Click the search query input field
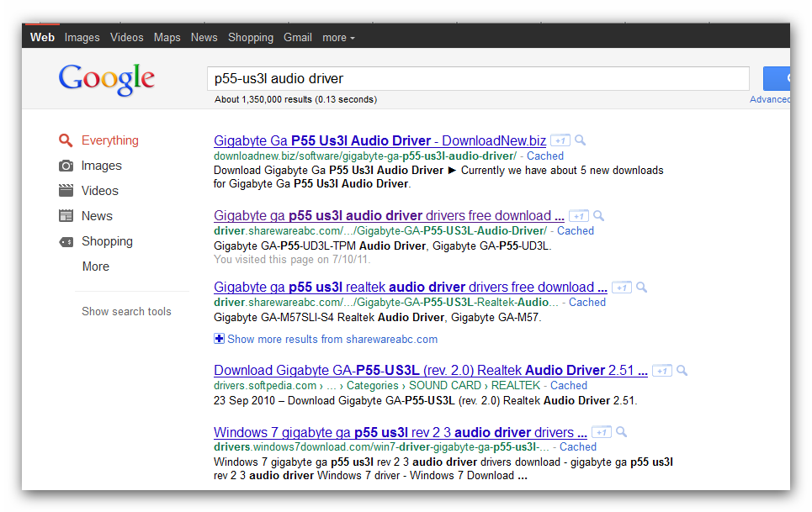Screen dimensions: 812x512 478,79
